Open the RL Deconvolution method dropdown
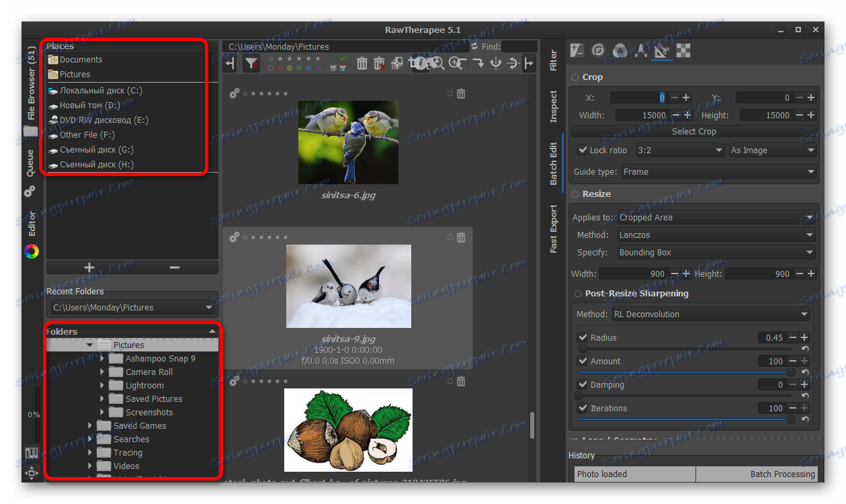Screen dimensions: 846x504 (x=710, y=314)
